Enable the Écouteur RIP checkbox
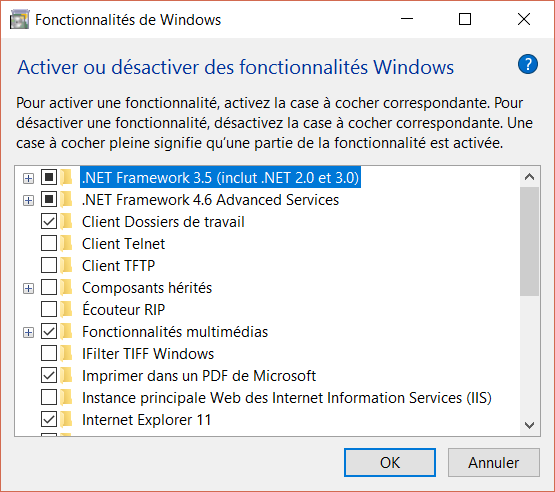This screenshot has width=555, height=492. click(x=49, y=309)
